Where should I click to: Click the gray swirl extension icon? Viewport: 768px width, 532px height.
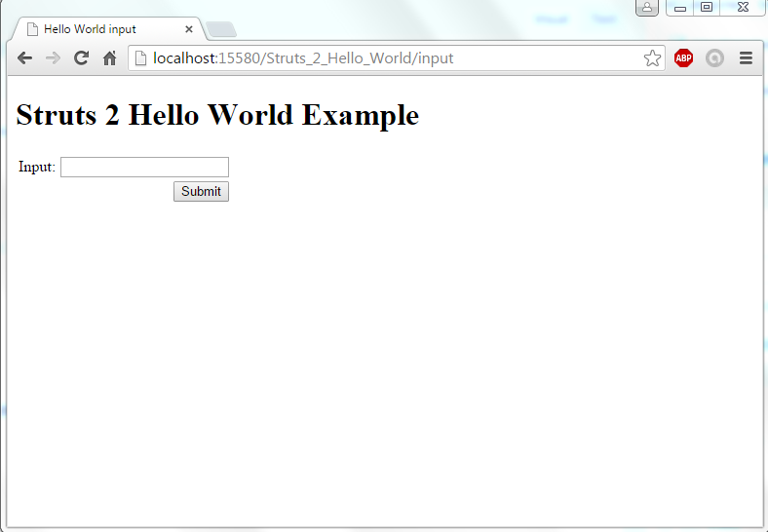tap(714, 58)
